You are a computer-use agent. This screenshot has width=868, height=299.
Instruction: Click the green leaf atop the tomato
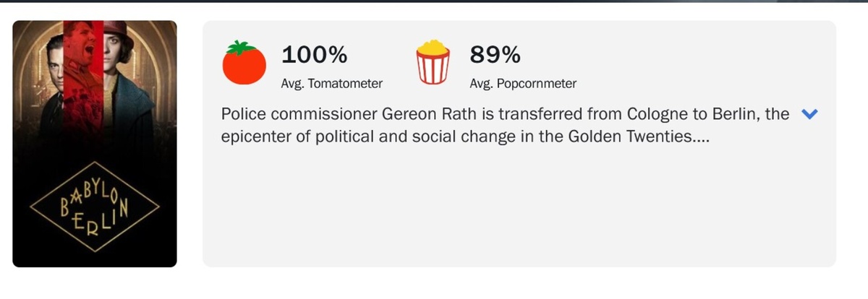237,48
